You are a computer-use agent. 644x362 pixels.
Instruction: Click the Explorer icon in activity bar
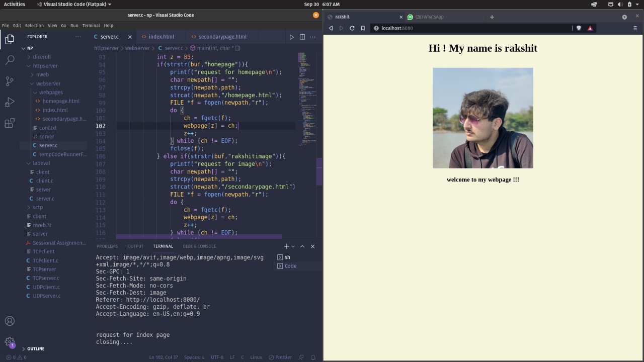coord(10,39)
